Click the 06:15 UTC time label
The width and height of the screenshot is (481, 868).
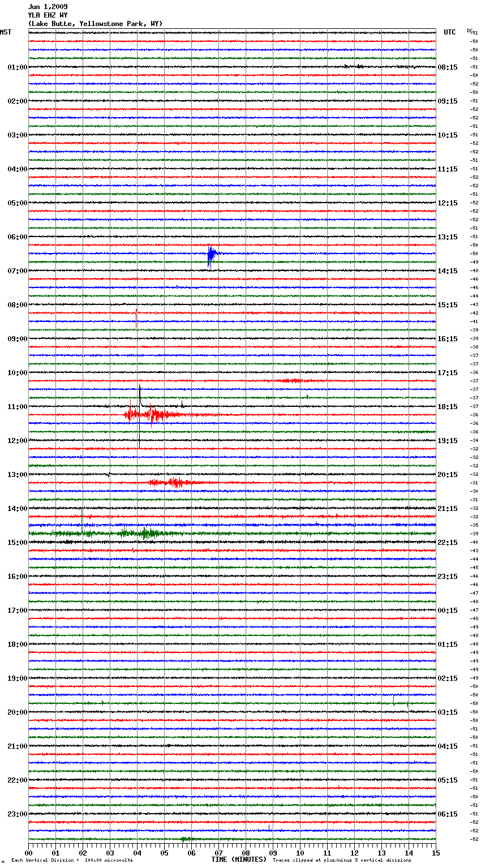click(x=448, y=814)
